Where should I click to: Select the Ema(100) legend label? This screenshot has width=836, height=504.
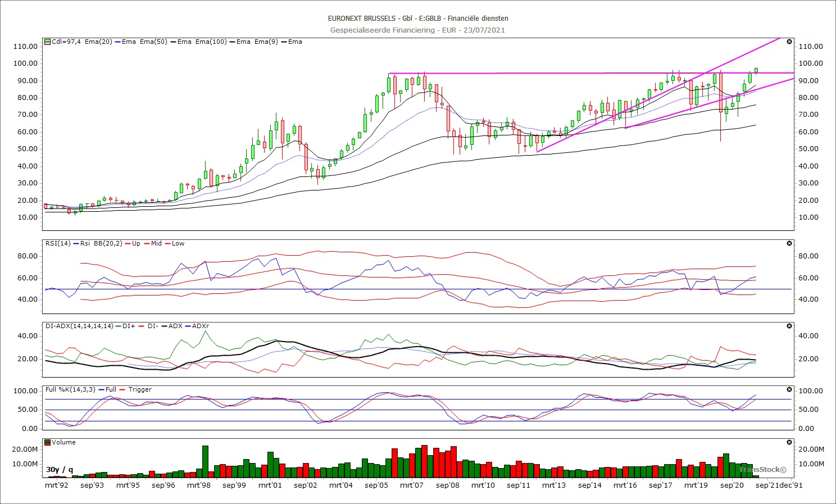[x=211, y=42]
